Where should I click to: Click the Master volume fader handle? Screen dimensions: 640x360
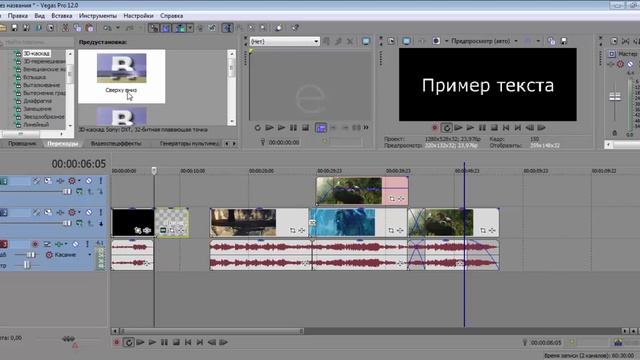tap(615, 97)
